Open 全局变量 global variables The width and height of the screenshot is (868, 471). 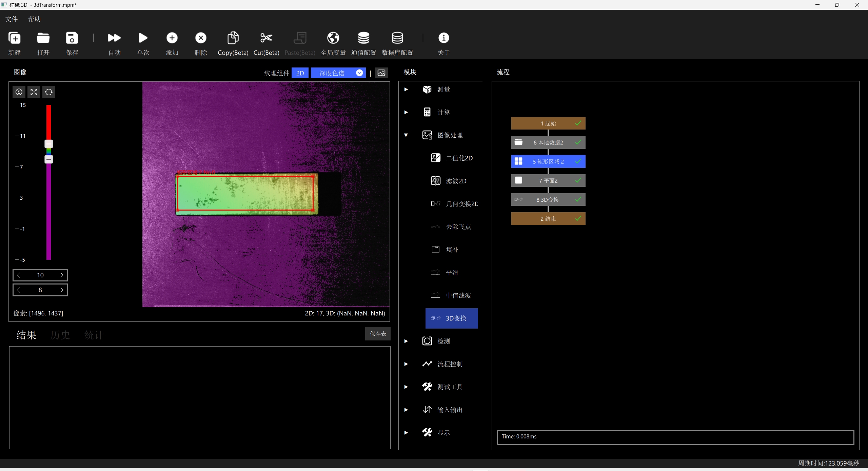point(333,38)
